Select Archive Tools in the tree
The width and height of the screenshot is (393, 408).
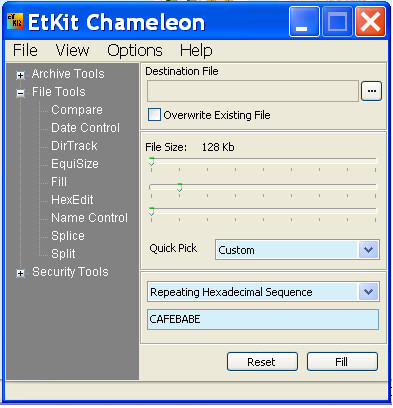(x=68, y=74)
